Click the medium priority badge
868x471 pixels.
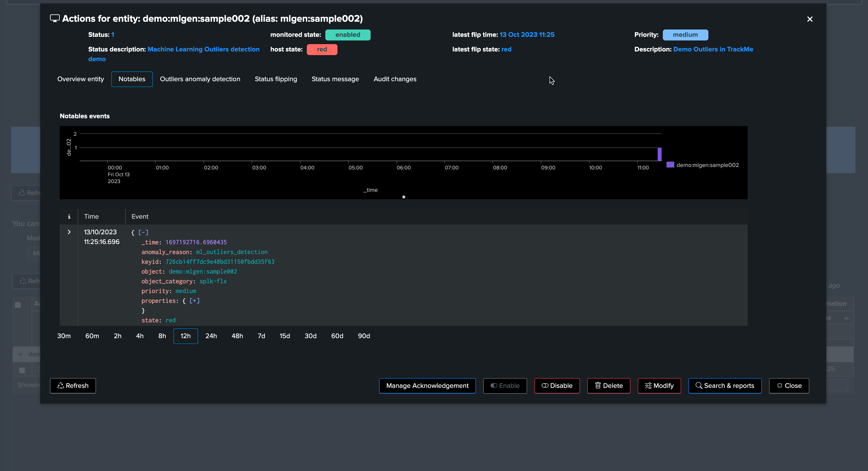click(x=685, y=35)
